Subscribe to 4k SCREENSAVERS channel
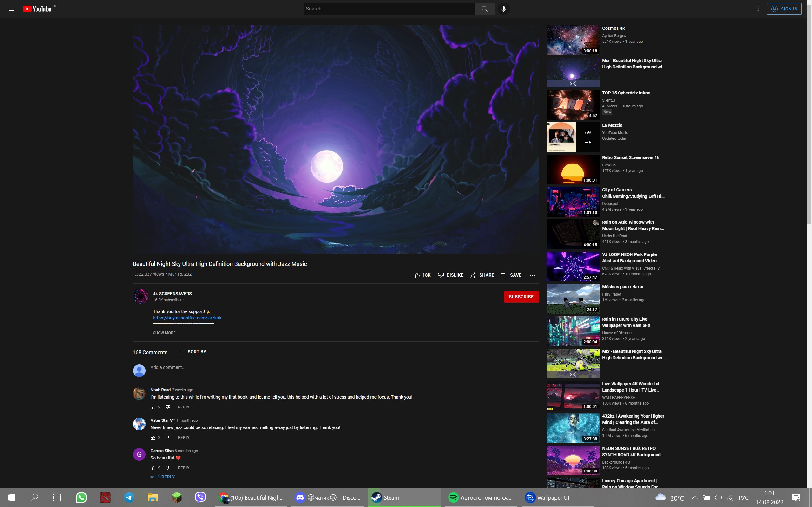 tap(521, 296)
